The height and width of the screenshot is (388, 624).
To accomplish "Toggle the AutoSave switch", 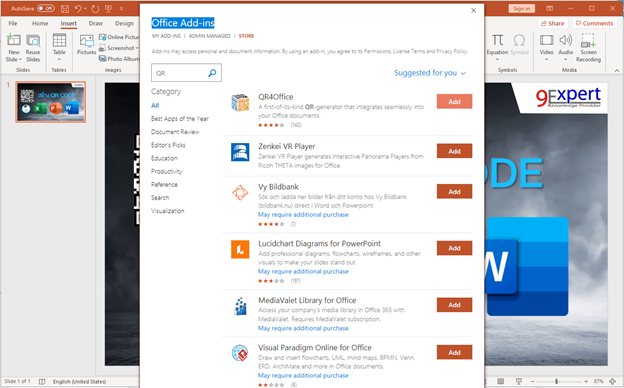I will pyautogui.click(x=46, y=8).
